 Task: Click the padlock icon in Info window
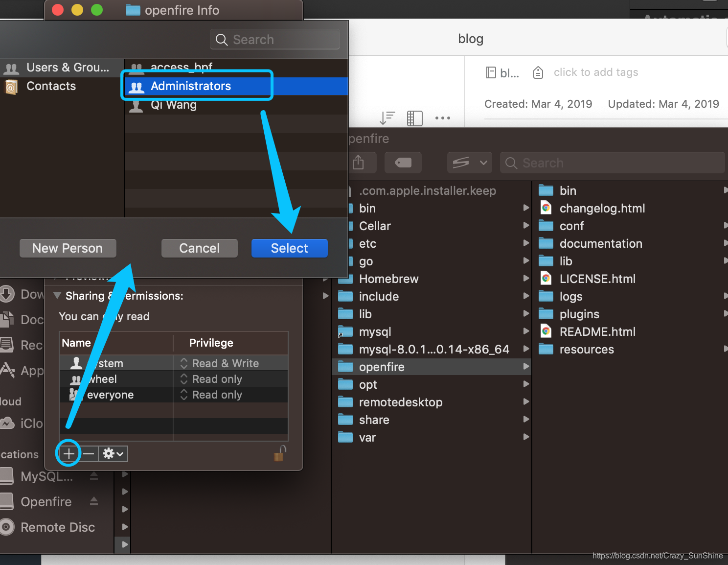tap(280, 453)
